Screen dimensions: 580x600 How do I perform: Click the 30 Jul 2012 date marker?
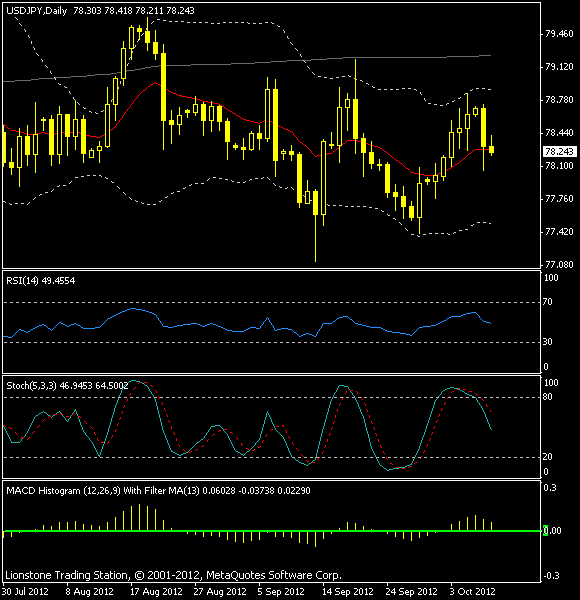click(x=25, y=592)
